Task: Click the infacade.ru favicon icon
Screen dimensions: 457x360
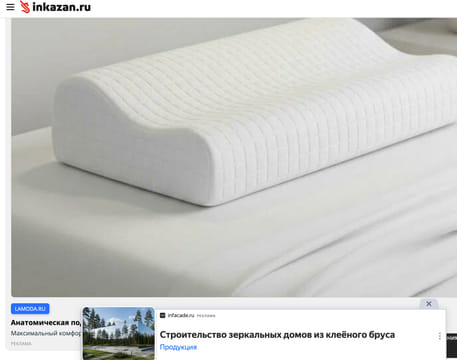Action: [163, 315]
